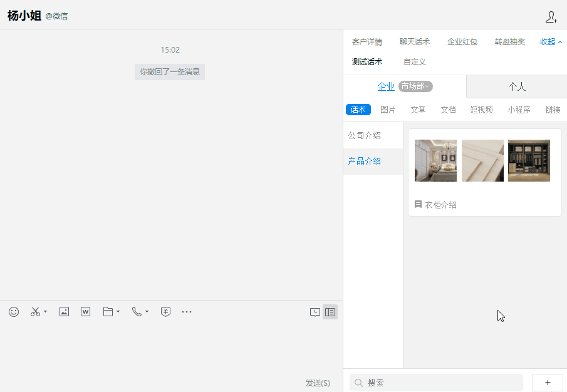Viewport: 567px width, 392px height.
Task: Click the bedroom wardrobe thumbnail
Action: [x=435, y=160]
